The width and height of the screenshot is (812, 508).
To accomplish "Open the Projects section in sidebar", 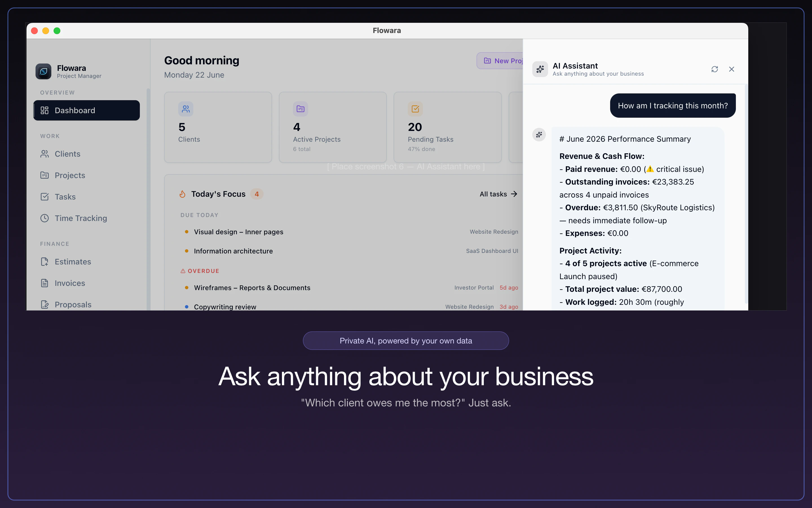I will (87, 175).
